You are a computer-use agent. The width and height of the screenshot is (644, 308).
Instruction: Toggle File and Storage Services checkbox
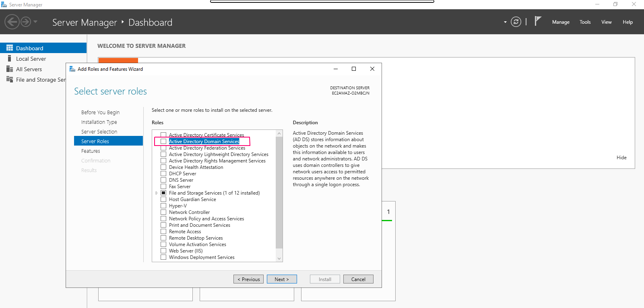[163, 193]
